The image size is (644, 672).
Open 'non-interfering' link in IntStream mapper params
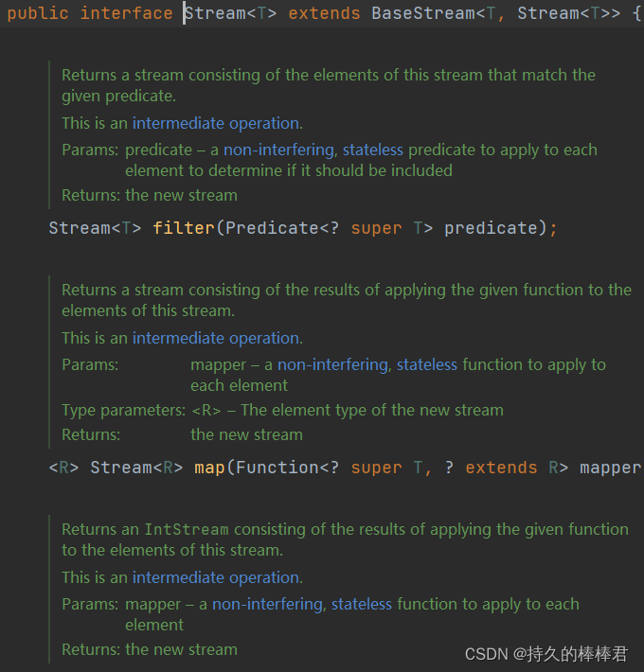[268, 604]
